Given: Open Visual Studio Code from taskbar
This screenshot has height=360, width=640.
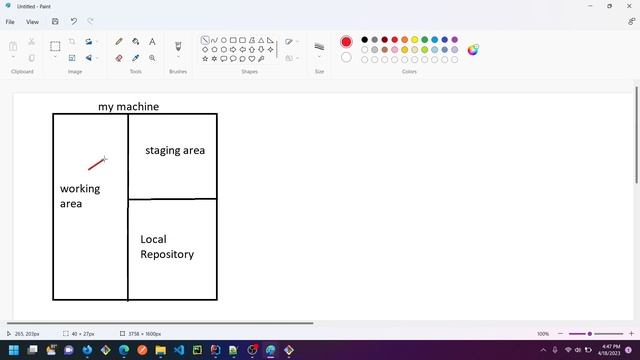Looking at the screenshot, I should 179,350.
